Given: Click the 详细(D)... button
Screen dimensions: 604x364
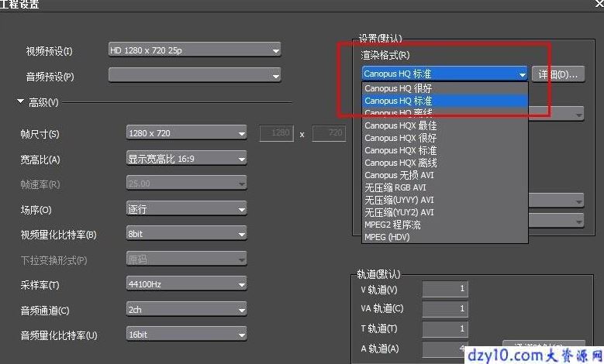Looking at the screenshot, I should point(558,74).
